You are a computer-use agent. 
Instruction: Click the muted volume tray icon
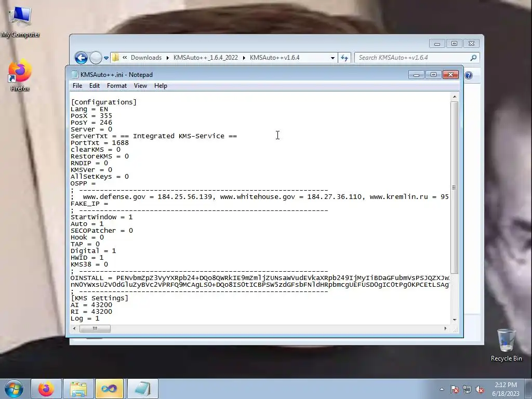(x=480, y=390)
